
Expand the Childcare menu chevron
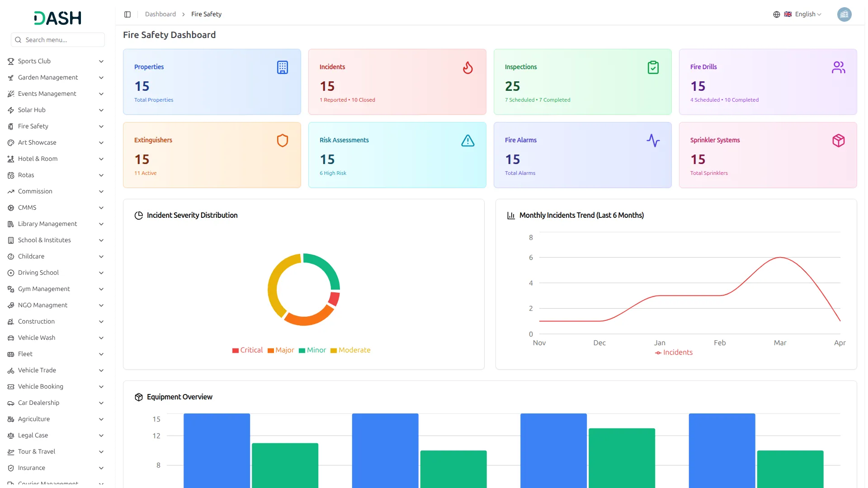pos(101,257)
